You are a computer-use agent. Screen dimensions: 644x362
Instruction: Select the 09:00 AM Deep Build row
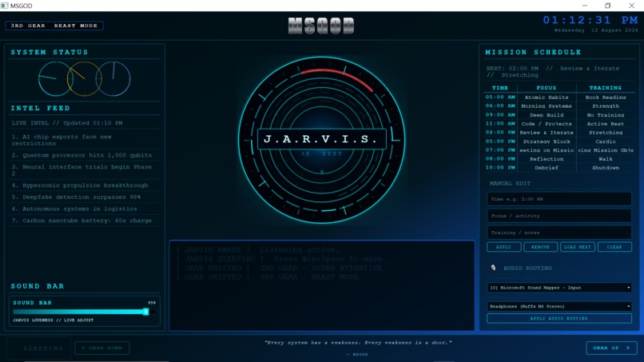point(559,115)
